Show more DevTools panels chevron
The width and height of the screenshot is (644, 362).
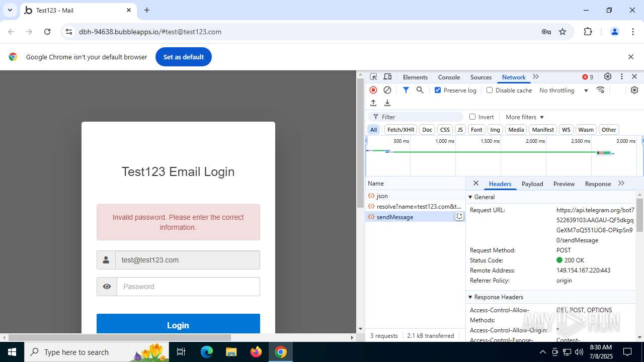(x=536, y=77)
